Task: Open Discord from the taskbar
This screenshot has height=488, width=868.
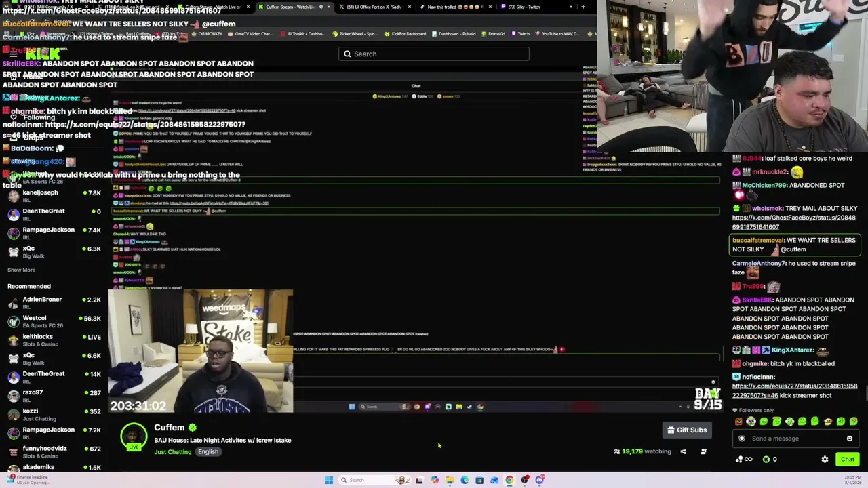Action: [540, 480]
